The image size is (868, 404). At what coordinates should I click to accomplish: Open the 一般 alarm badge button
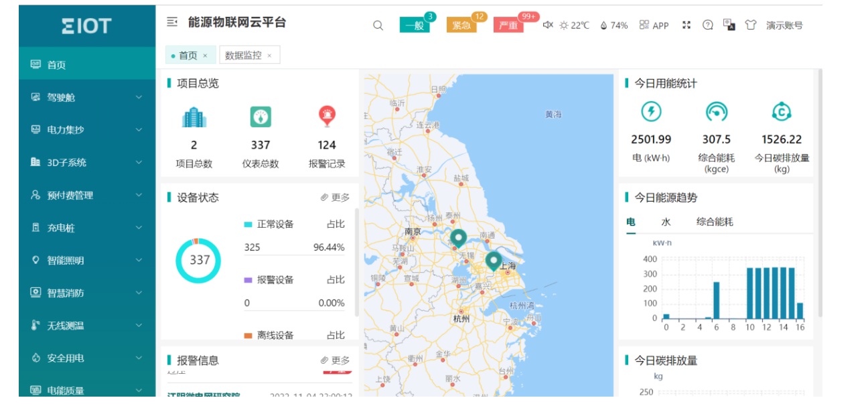coord(415,25)
